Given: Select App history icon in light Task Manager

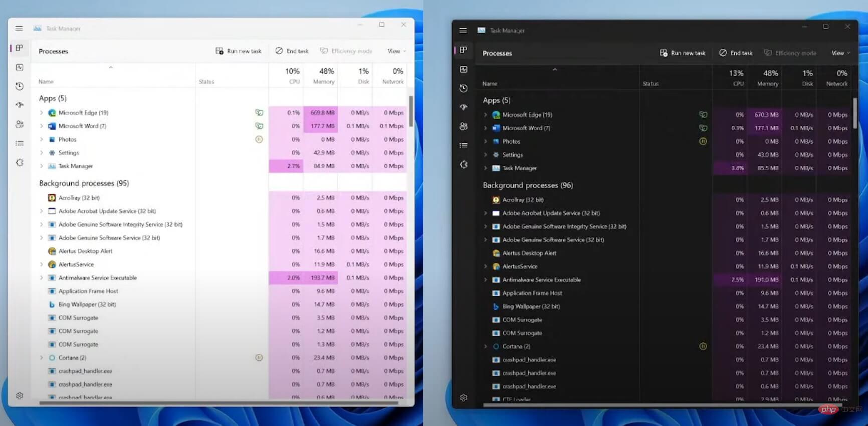Looking at the screenshot, I should coord(19,86).
